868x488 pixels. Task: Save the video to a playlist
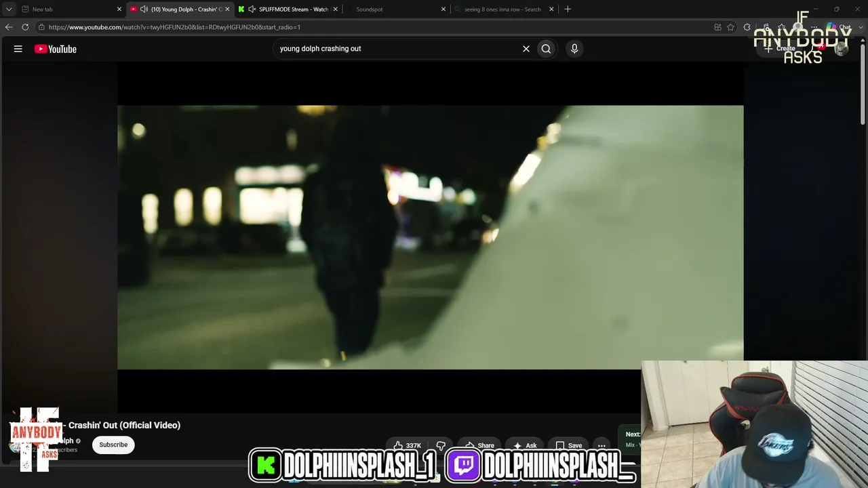(569, 445)
